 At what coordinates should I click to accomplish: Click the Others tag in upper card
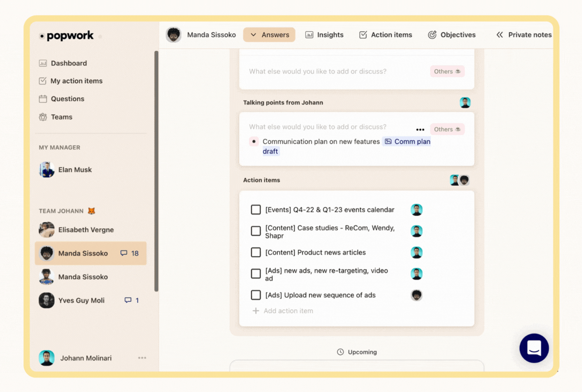(x=448, y=71)
